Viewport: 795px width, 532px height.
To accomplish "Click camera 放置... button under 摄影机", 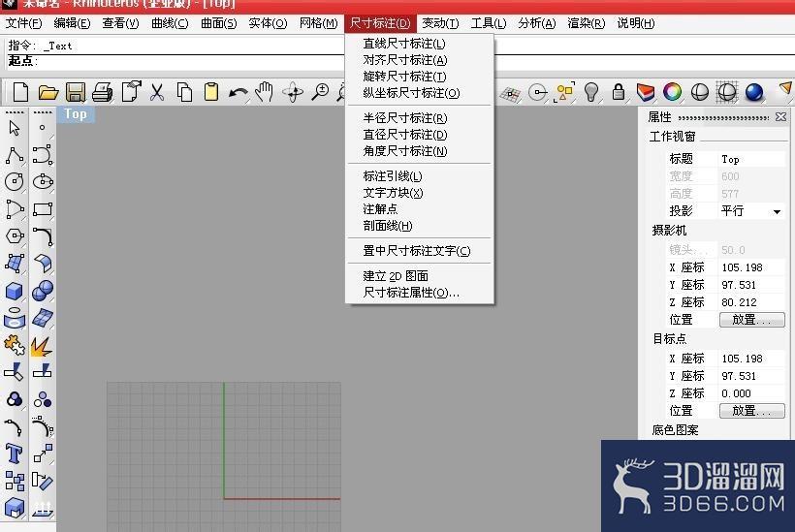I will coord(752,320).
